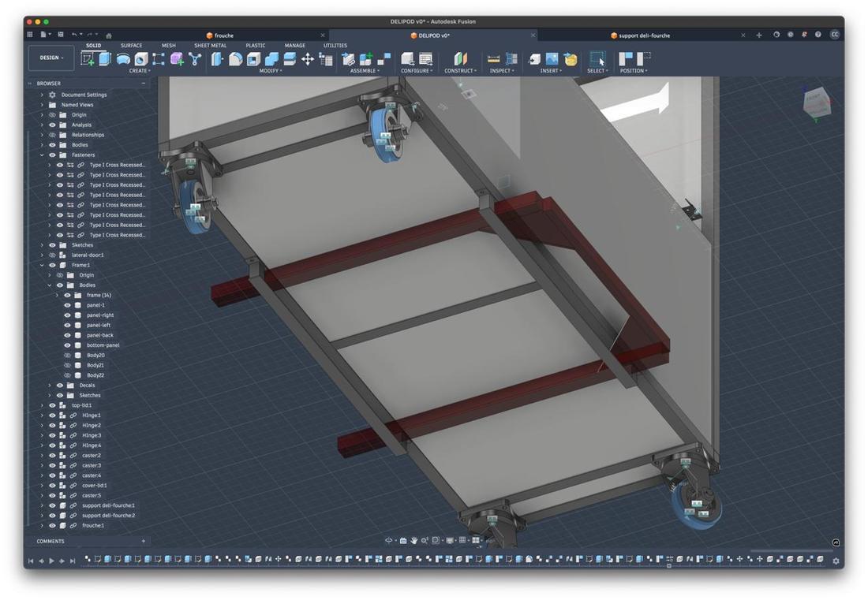The width and height of the screenshot is (868, 600).
Task: Toggle visibility of bottom-panel body
Action: coord(67,345)
